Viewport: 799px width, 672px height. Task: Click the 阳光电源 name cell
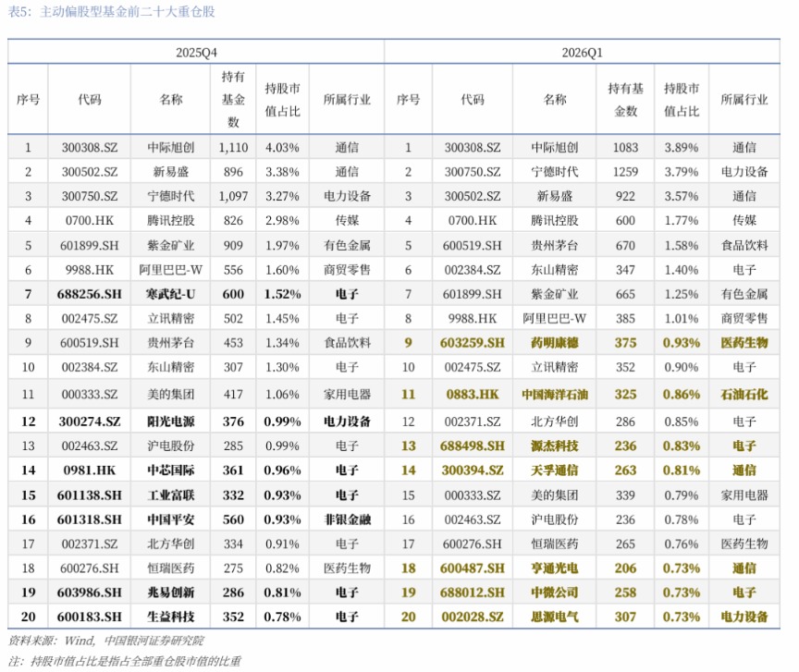pos(169,422)
